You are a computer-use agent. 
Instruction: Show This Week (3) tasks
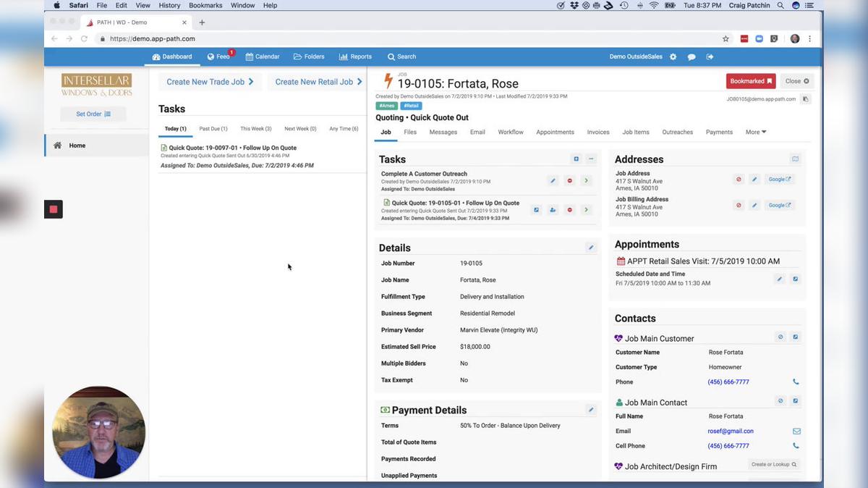coord(256,129)
